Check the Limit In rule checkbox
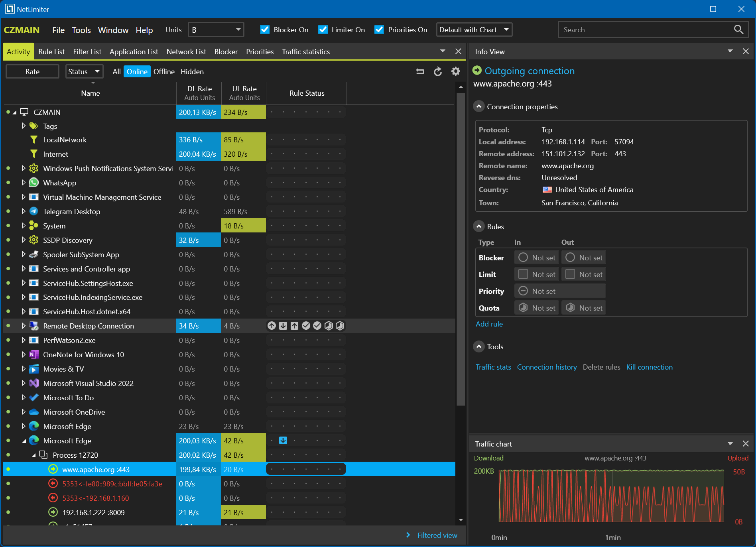This screenshot has height=547, width=756. point(523,274)
